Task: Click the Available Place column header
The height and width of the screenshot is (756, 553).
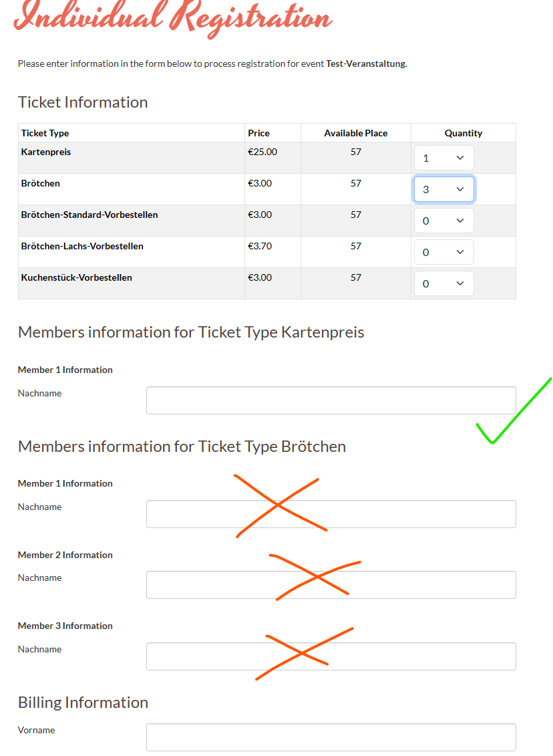Action: 355,133
